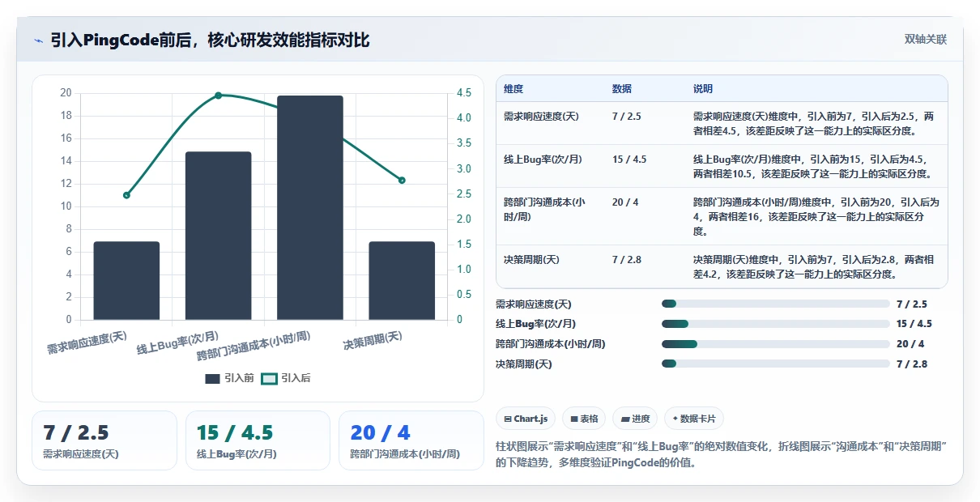The image size is (980, 502).
Task: Click the 需求响应速度 chart bar
Action: coord(126,280)
